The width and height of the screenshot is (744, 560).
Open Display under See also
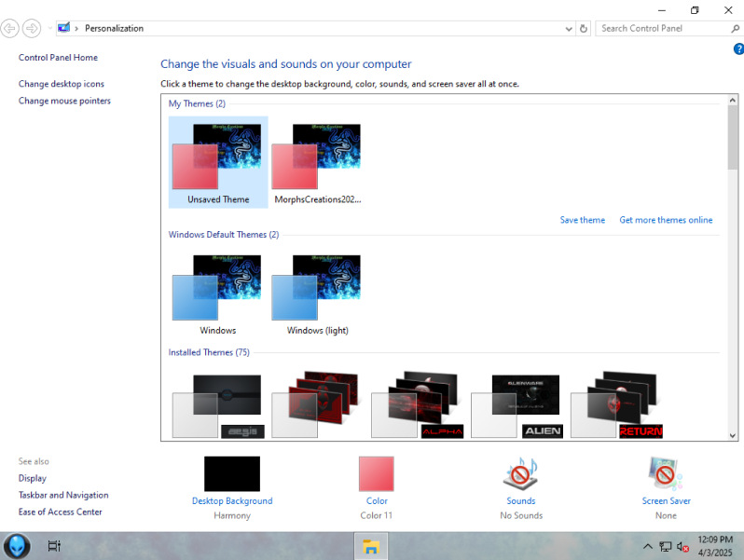tap(33, 478)
